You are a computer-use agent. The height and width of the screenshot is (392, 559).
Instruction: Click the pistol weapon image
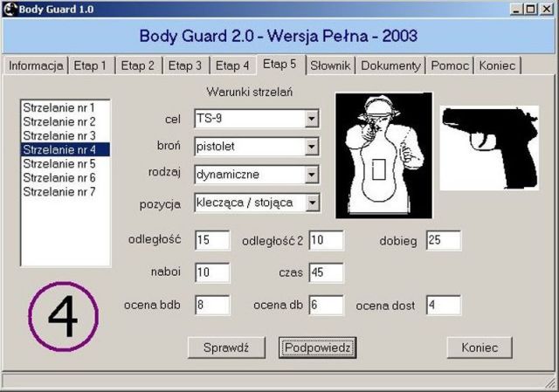pyautogui.click(x=489, y=148)
